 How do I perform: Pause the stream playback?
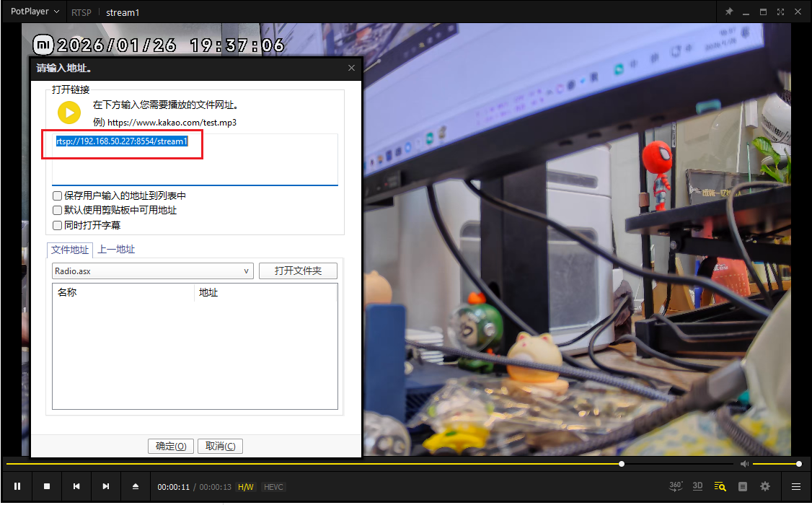[17, 486]
